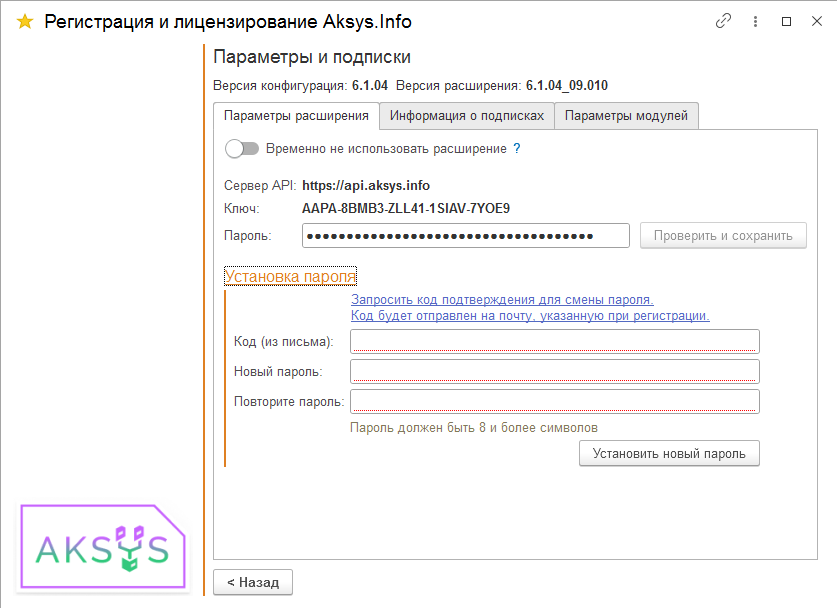
Task: Click the 'Параметры и подписки' heading
Action: pos(312,57)
